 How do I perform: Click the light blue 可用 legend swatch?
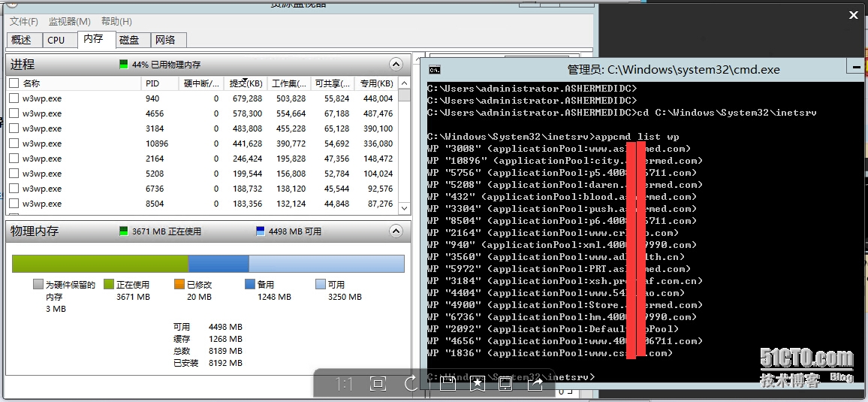[320, 284]
